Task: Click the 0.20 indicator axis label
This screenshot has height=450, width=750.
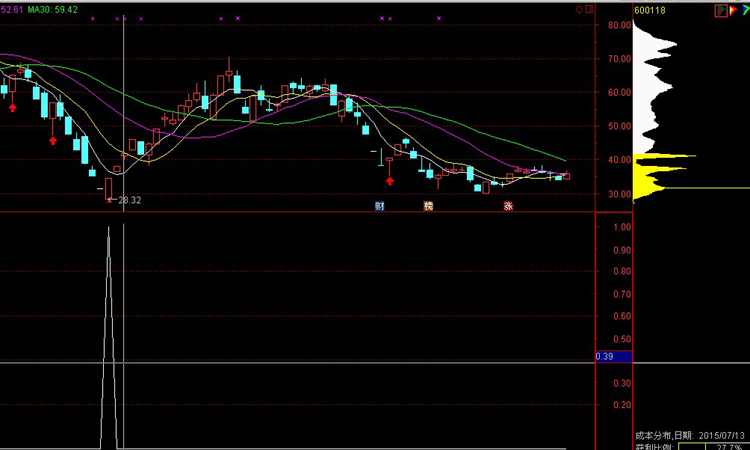Action: click(622, 405)
